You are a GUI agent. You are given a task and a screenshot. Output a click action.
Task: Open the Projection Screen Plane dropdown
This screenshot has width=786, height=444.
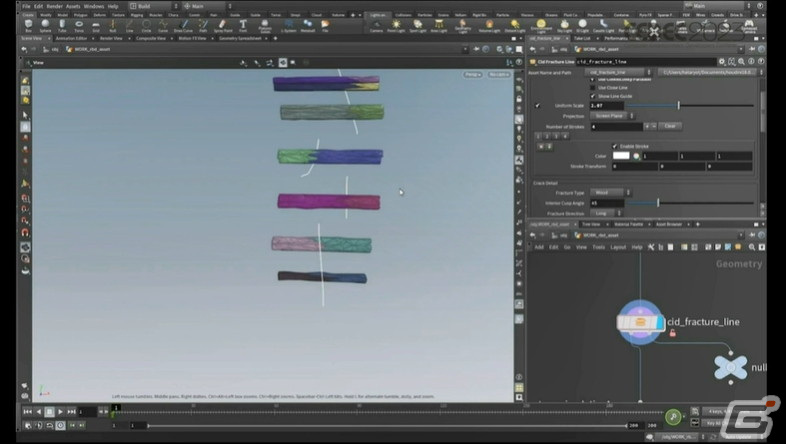click(x=612, y=116)
